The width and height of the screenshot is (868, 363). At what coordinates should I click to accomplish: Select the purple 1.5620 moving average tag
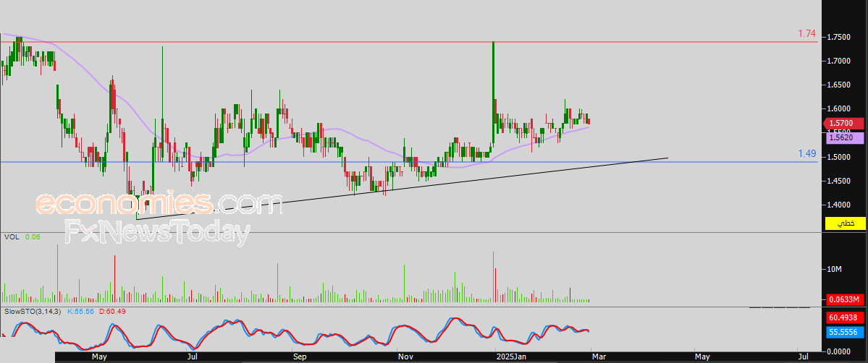(846, 138)
